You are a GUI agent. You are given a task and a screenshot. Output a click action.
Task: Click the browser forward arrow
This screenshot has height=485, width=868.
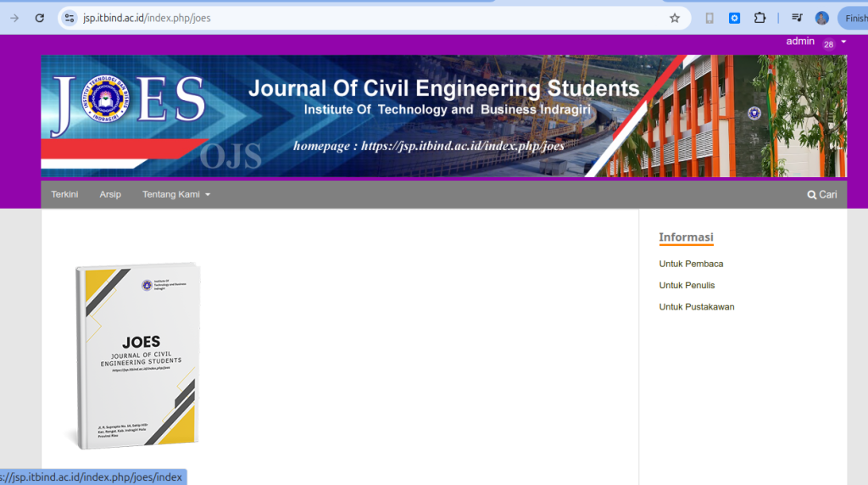tap(14, 19)
